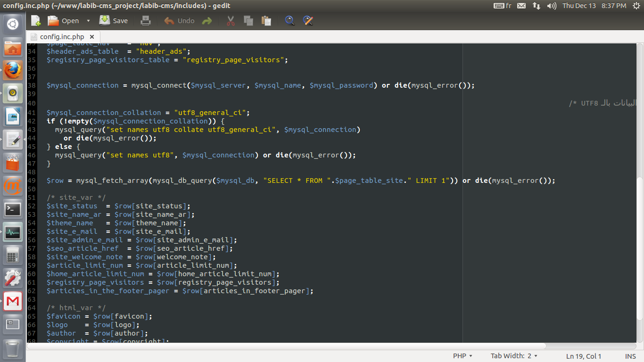This screenshot has width=644, height=362.
Task: Click $logo variable on line 66
Action: [x=57, y=325]
